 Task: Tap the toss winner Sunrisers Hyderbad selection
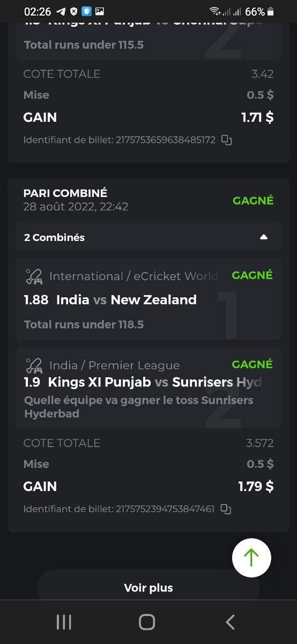pyautogui.click(x=139, y=407)
